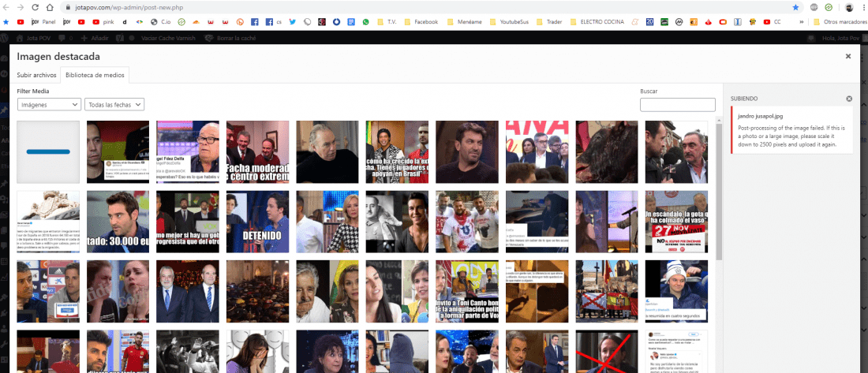
Task: Click the blue bookmark star in address bar
Action: tap(795, 7)
